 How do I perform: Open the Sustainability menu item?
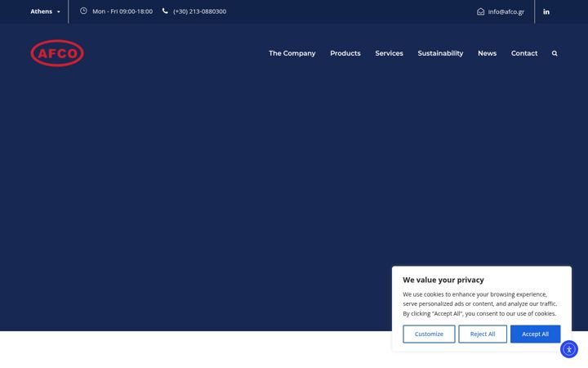440,53
